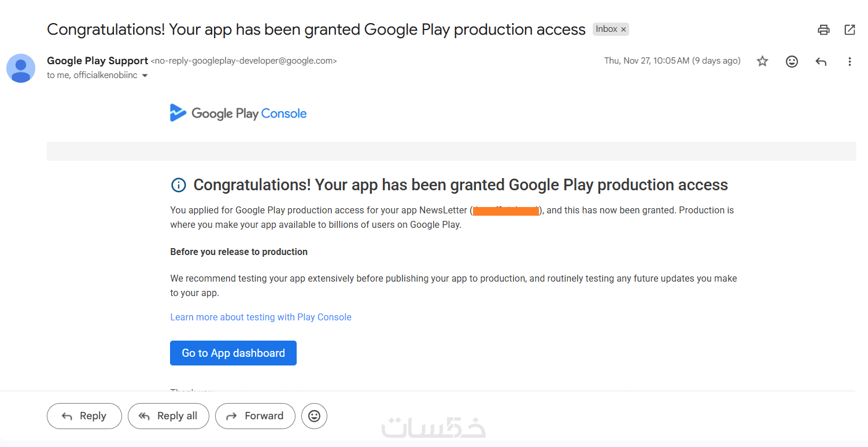Print this email with the printer icon
Viewport: 868px width, 447px height.
823,30
